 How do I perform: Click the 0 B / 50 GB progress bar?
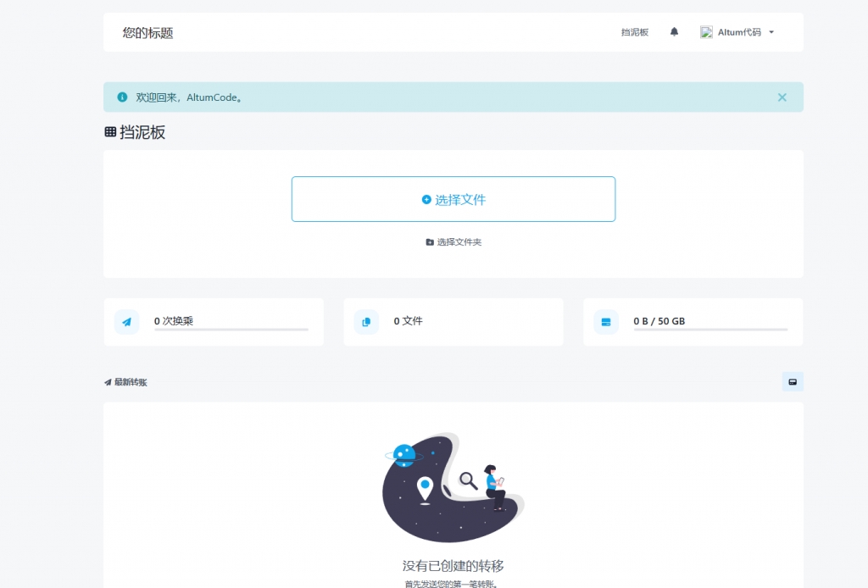click(710, 330)
